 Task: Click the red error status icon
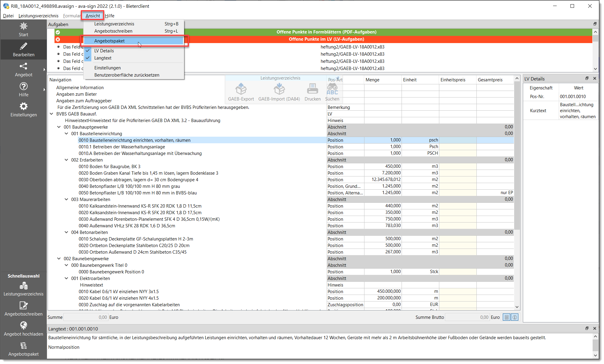(x=58, y=39)
